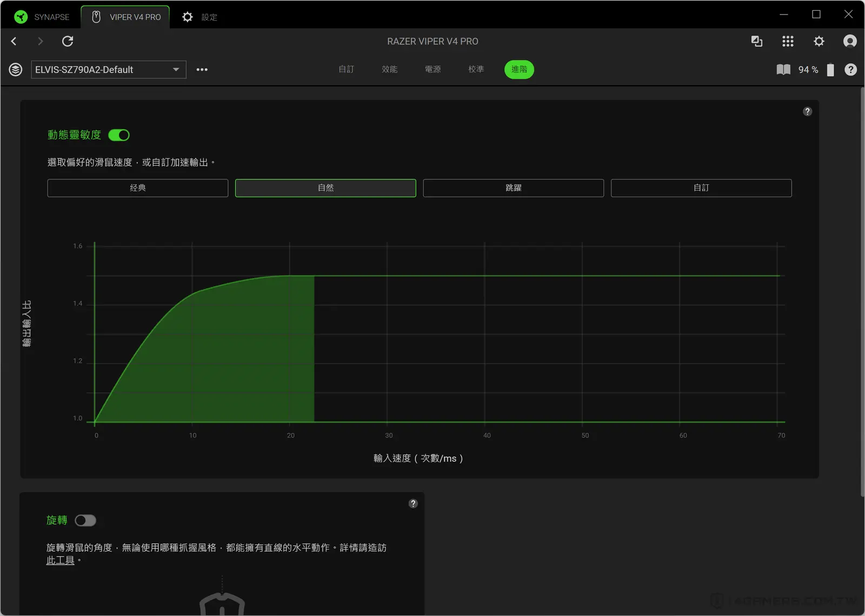
Task: Go back with the left arrow
Action: tap(14, 41)
